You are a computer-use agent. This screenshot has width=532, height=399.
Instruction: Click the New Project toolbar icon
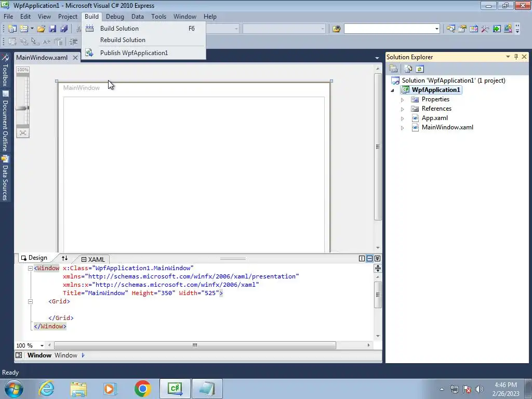(12, 29)
